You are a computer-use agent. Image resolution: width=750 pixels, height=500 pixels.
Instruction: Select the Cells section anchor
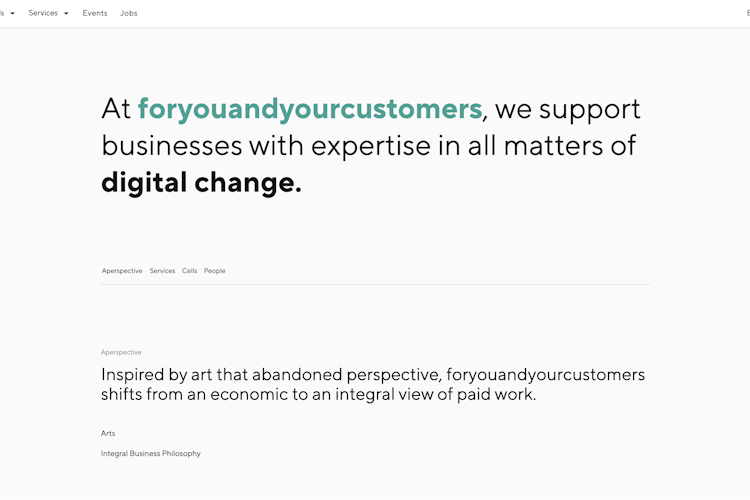click(x=189, y=271)
